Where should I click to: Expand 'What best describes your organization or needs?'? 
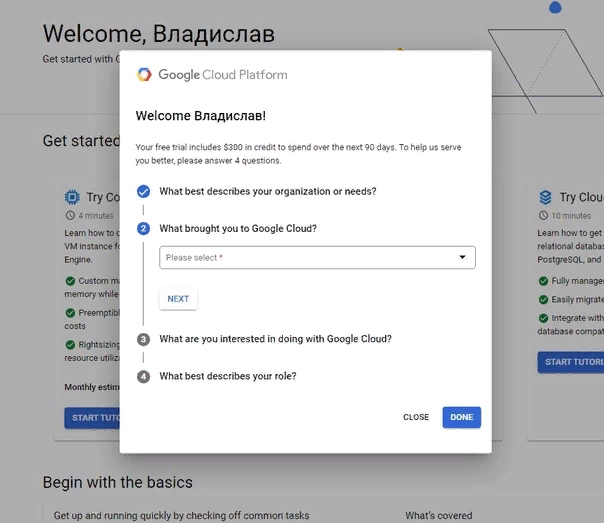coord(268,191)
